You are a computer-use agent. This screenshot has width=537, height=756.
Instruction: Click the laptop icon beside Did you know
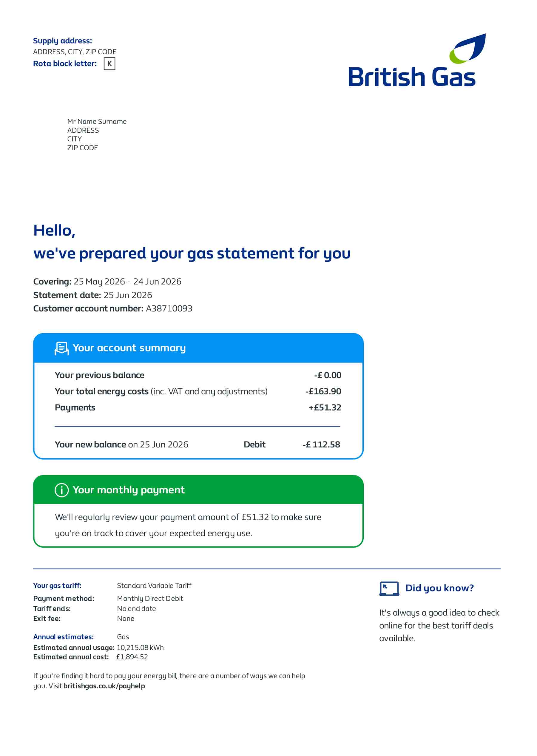click(389, 588)
